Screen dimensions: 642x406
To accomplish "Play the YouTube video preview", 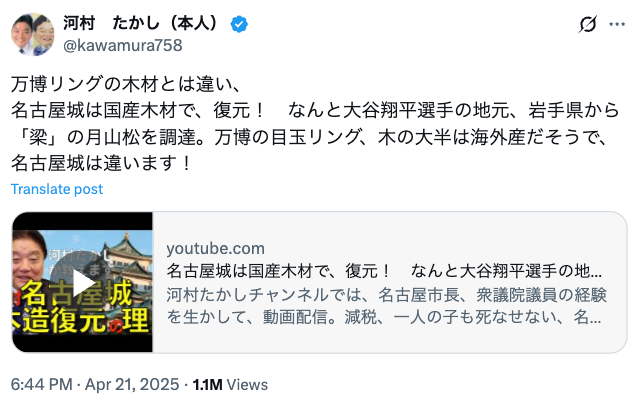I will click(x=82, y=282).
